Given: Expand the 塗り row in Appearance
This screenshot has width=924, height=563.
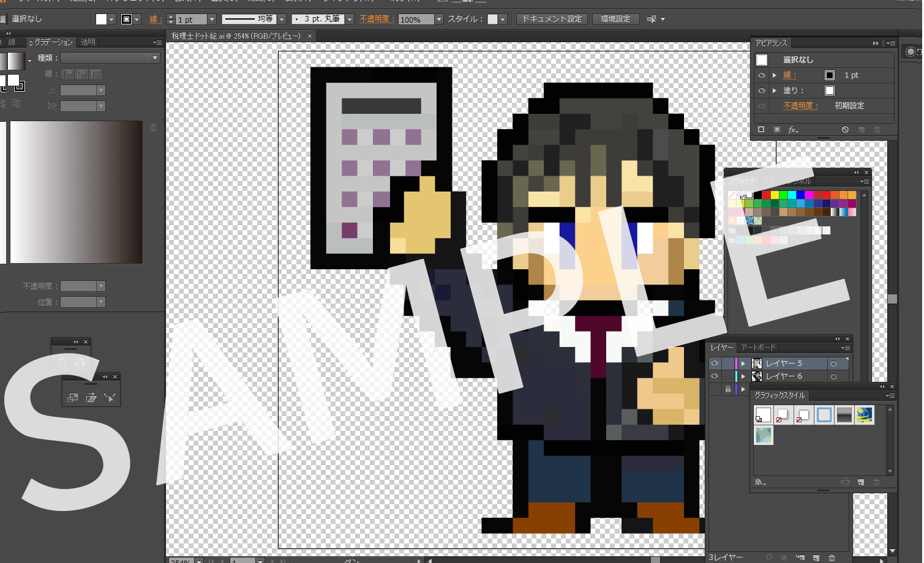Looking at the screenshot, I should click(x=775, y=91).
